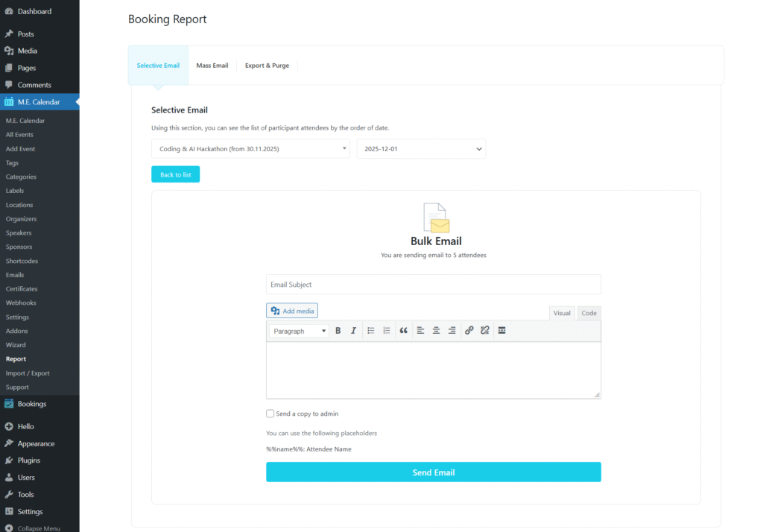This screenshot has height=532, width=763.
Task: Align text to the right
Action: (452, 330)
